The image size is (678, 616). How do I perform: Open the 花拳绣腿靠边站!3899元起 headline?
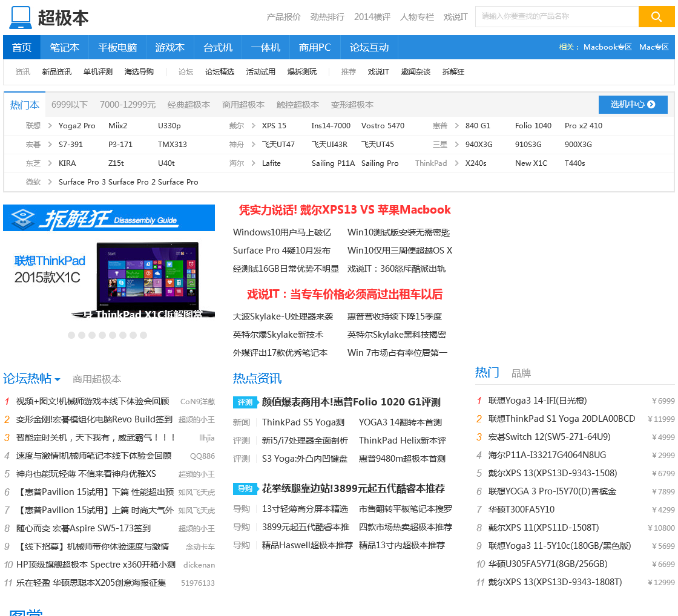(x=354, y=488)
